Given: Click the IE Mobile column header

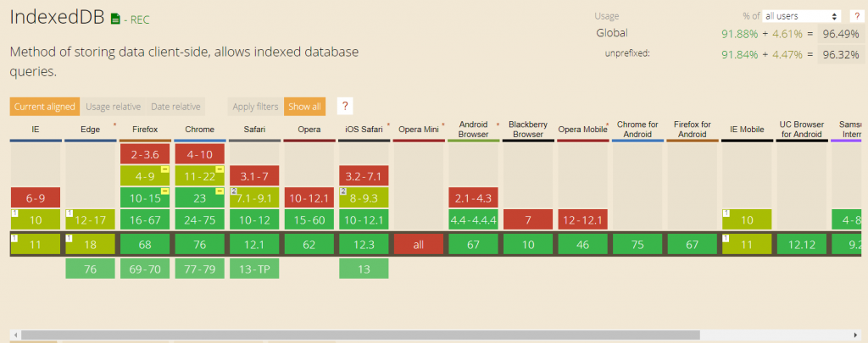Looking at the screenshot, I should [x=747, y=130].
